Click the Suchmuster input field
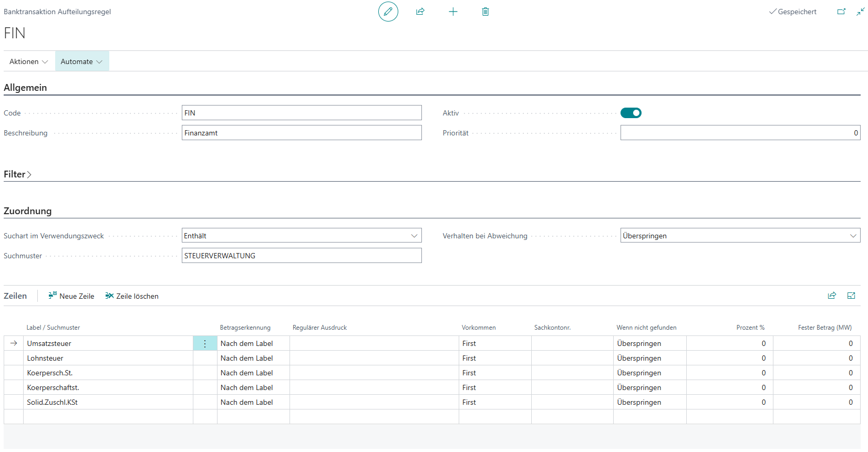868x452 pixels. 302,256
